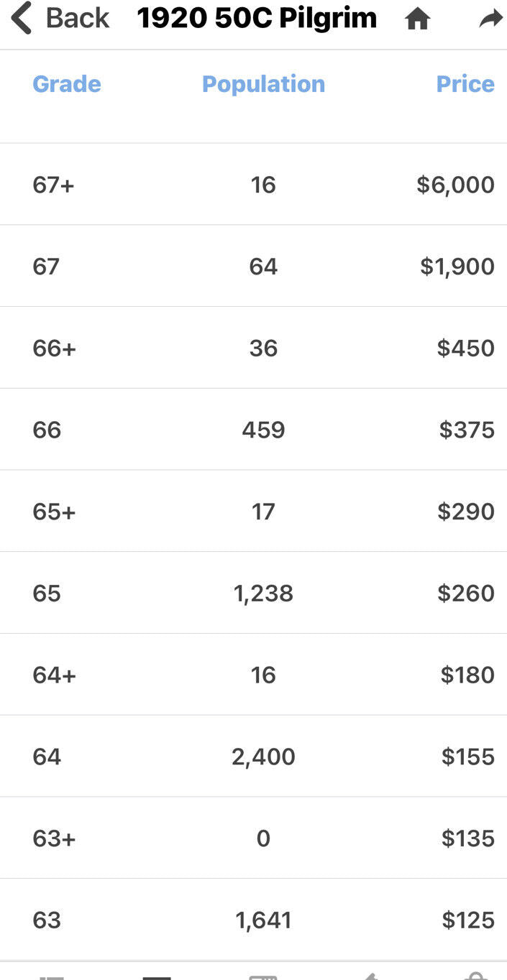Select the 67+ grade row
This screenshot has height=980, width=507.
[x=54, y=185]
